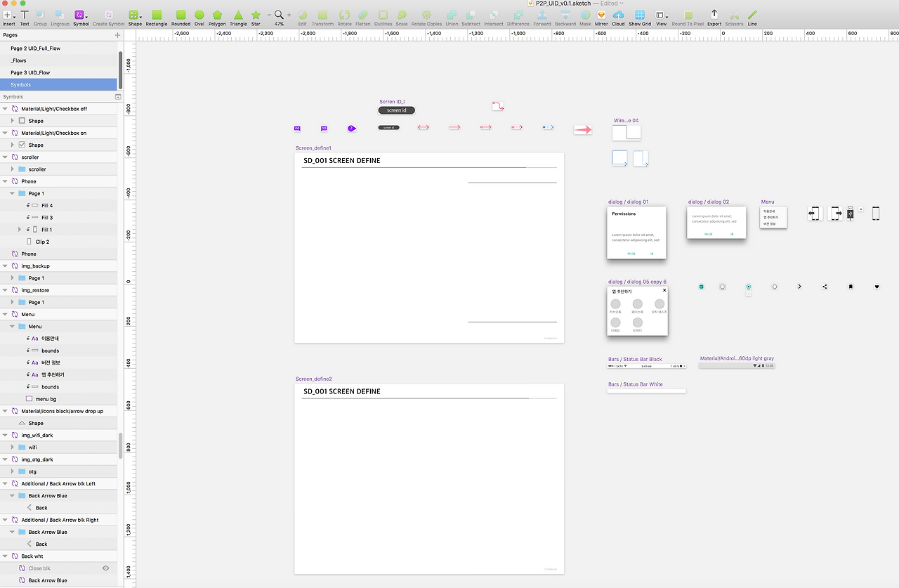Select the USB connector icon on canvas
Viewport: 899px width, 588px height.
[x=851, y=213]
